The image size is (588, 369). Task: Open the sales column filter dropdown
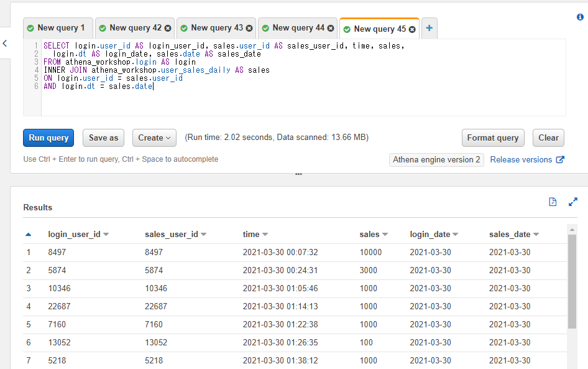[x=384, y=234]
